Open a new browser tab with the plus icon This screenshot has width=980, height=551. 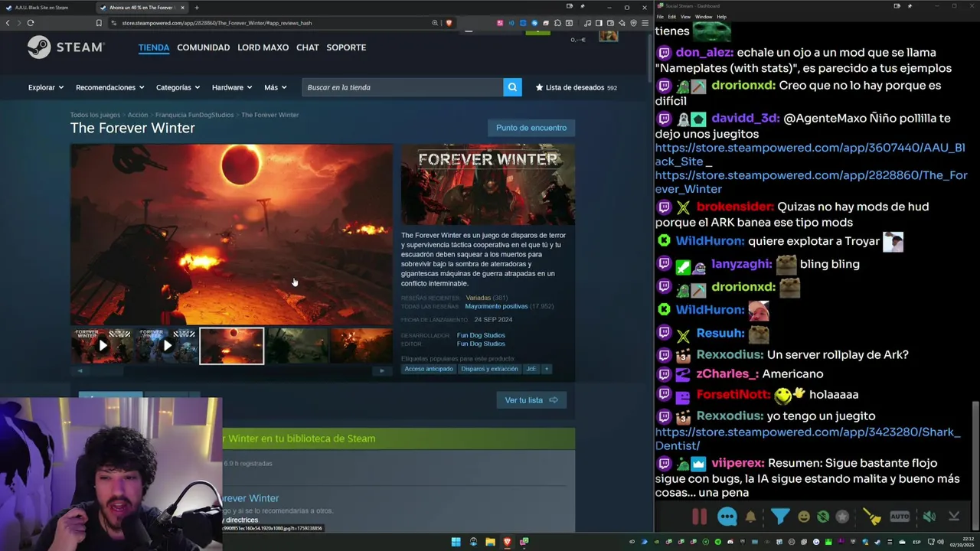(197, 8)
